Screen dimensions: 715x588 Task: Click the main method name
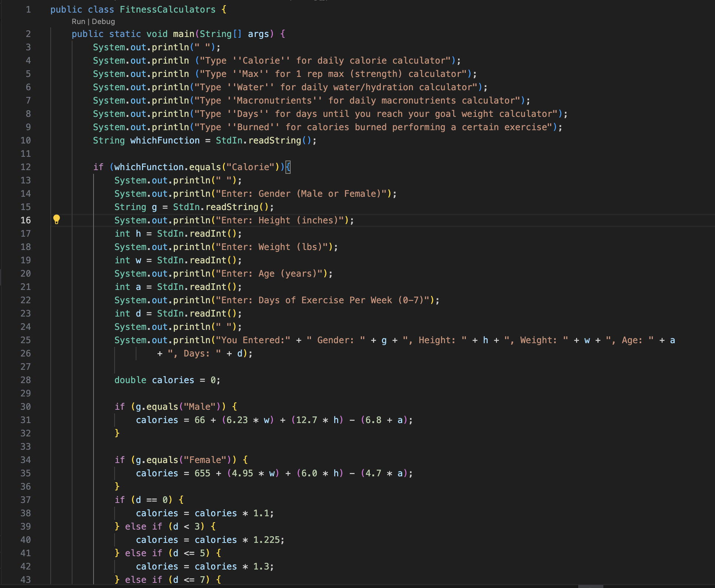pyautogui.click(x=183, y=34)
